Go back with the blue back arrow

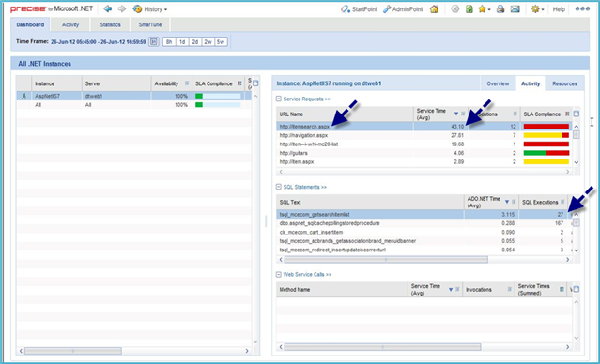coord(108,8)
